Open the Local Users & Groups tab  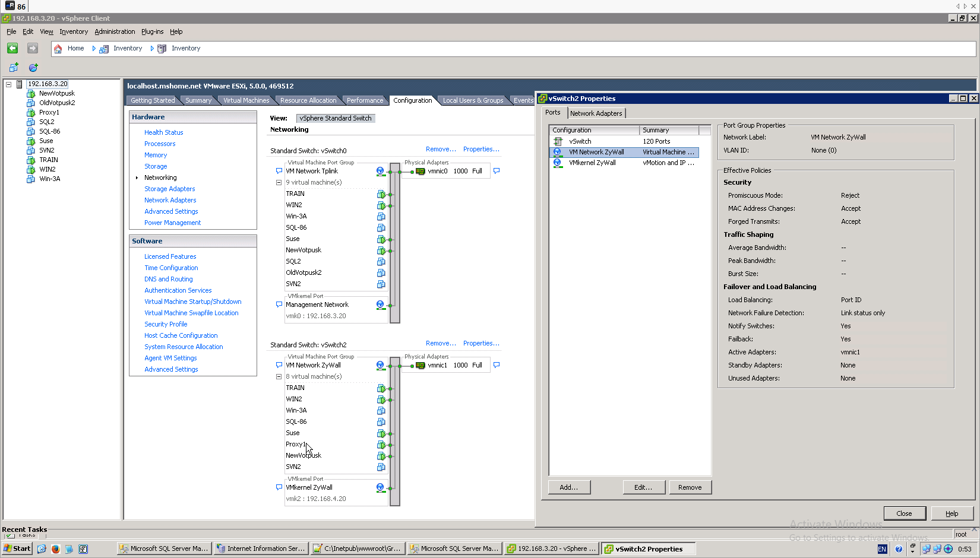pos(473,100)
